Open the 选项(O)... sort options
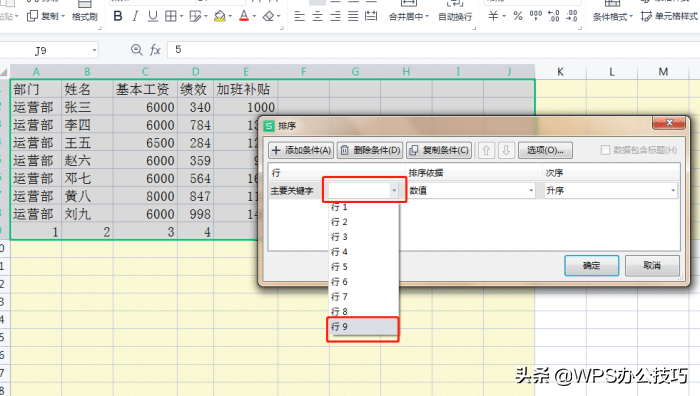Viewport: 700px width, 396px height. coord(545,150)
